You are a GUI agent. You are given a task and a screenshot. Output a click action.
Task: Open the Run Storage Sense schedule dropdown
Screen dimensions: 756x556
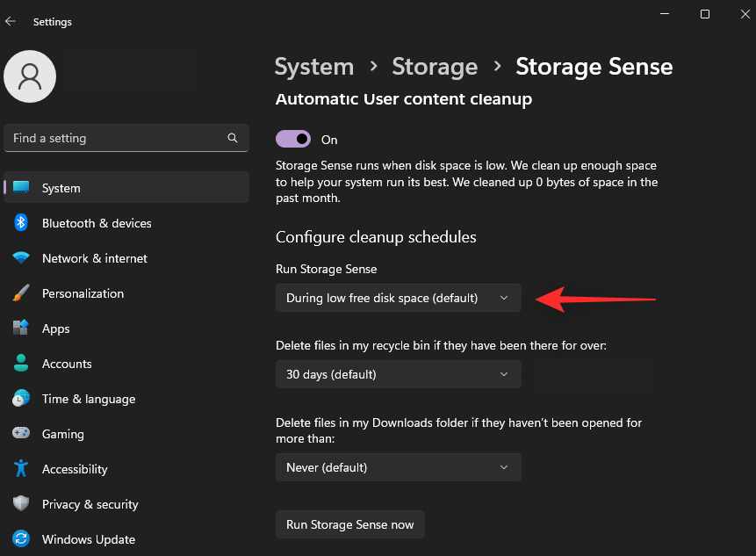point(398,299)
